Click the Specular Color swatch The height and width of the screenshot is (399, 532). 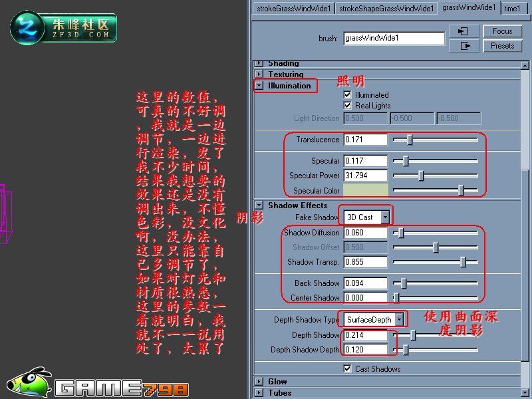(x=365, y=190)
